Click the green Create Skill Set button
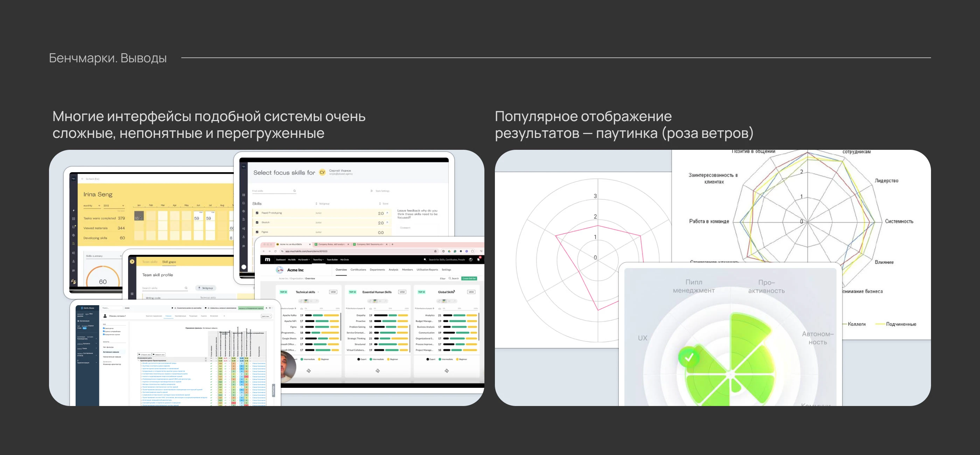 coord(469,279)
